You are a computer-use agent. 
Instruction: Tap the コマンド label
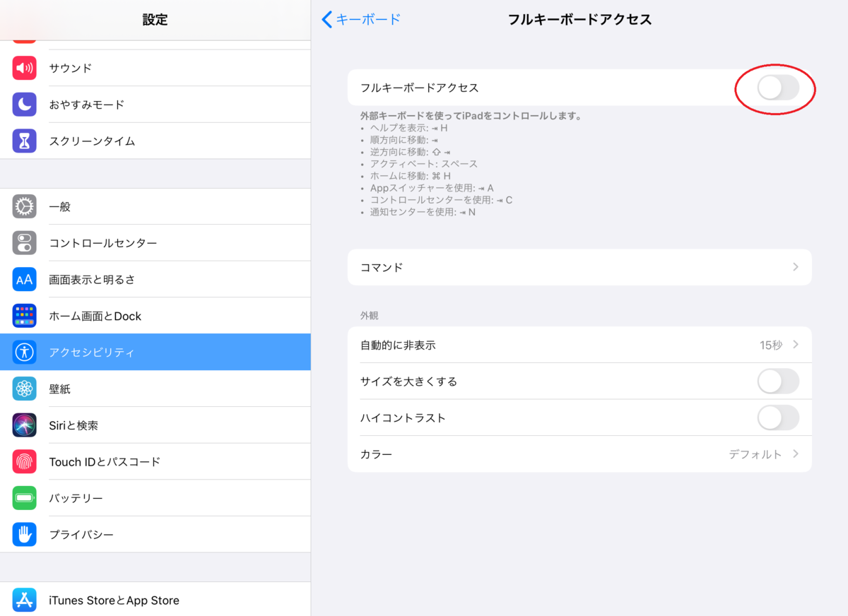[382, 267]
